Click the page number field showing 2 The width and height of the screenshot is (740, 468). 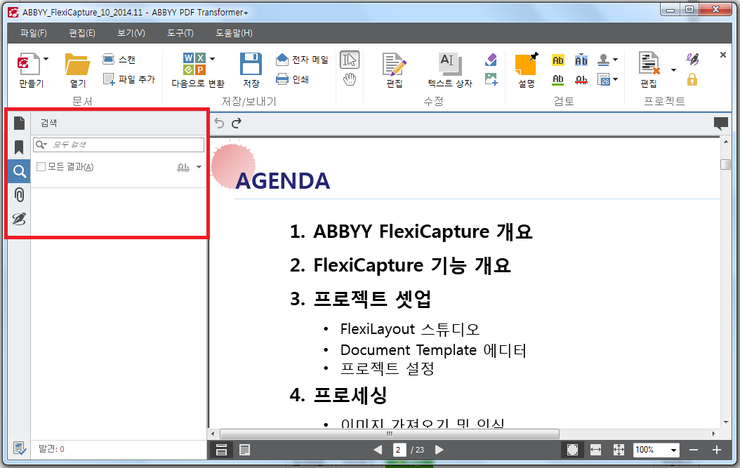(x=399, y=450)
